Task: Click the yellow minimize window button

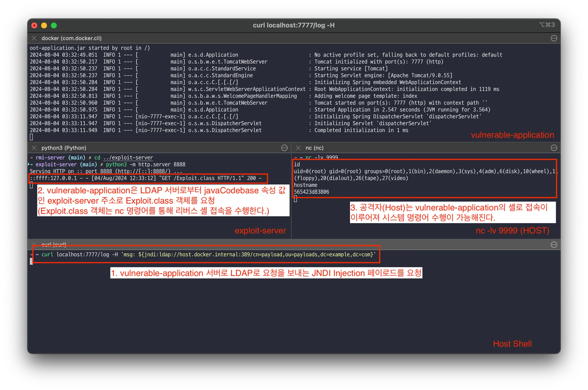Action: coord(44,26)
